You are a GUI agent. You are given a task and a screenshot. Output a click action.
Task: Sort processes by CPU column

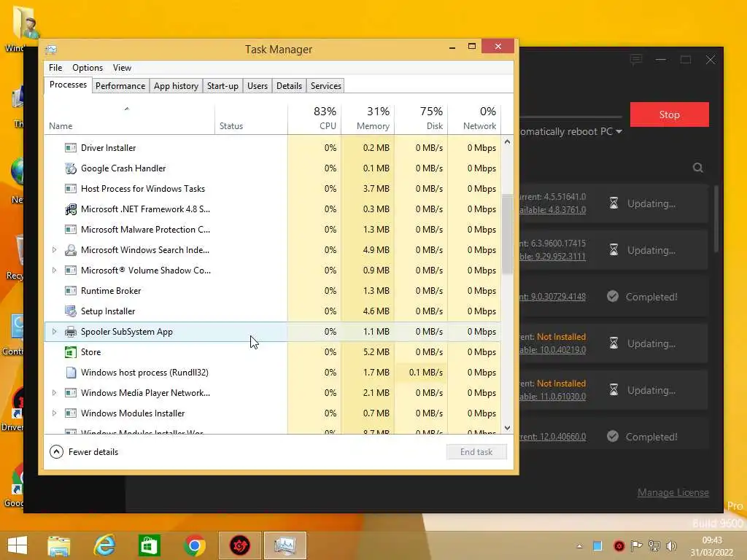coord(314,117)
